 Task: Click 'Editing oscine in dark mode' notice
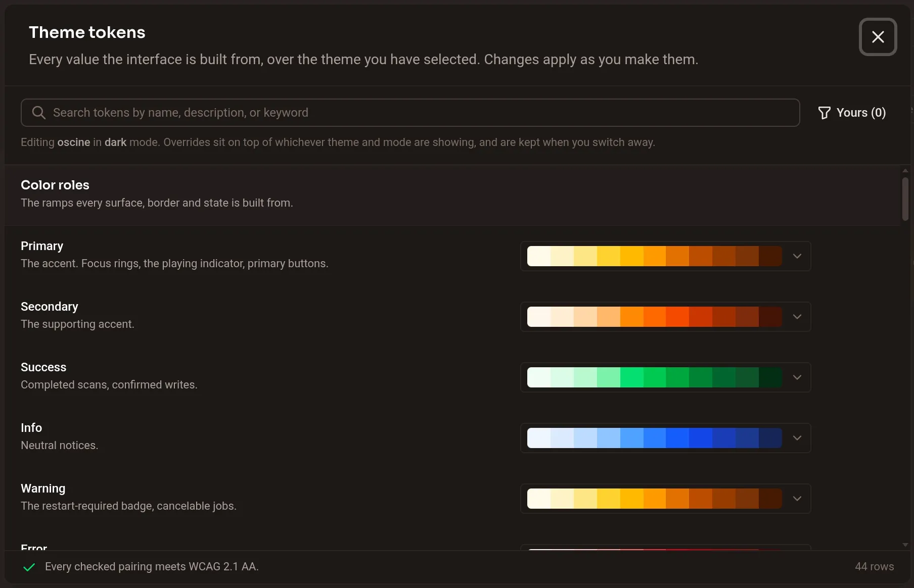pos(338,142)
